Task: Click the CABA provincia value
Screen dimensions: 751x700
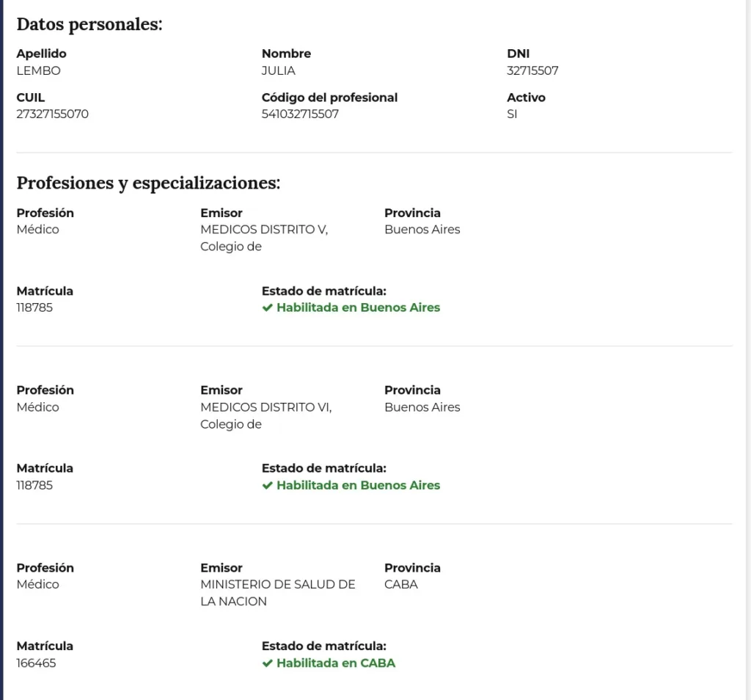Action: pos(401,585)
